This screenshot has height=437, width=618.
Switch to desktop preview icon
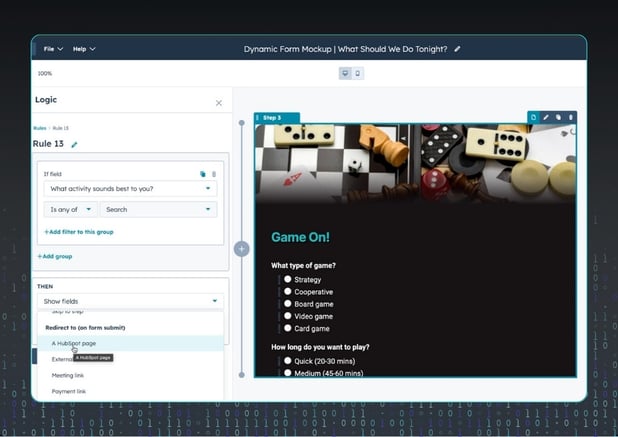(345, 73)
